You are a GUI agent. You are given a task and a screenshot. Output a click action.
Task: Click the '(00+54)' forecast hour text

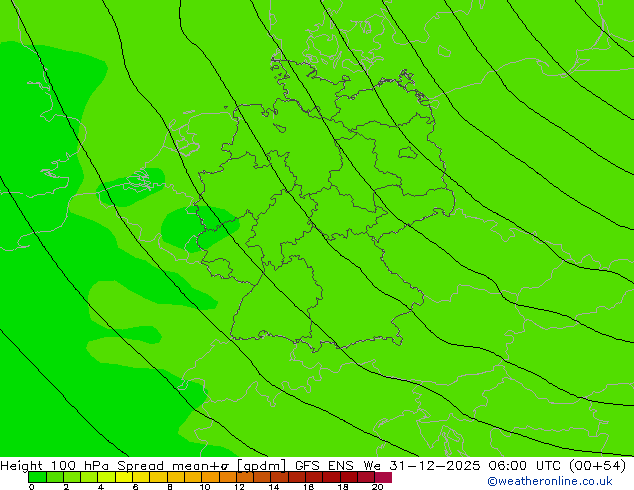click(x=597, y=465)
